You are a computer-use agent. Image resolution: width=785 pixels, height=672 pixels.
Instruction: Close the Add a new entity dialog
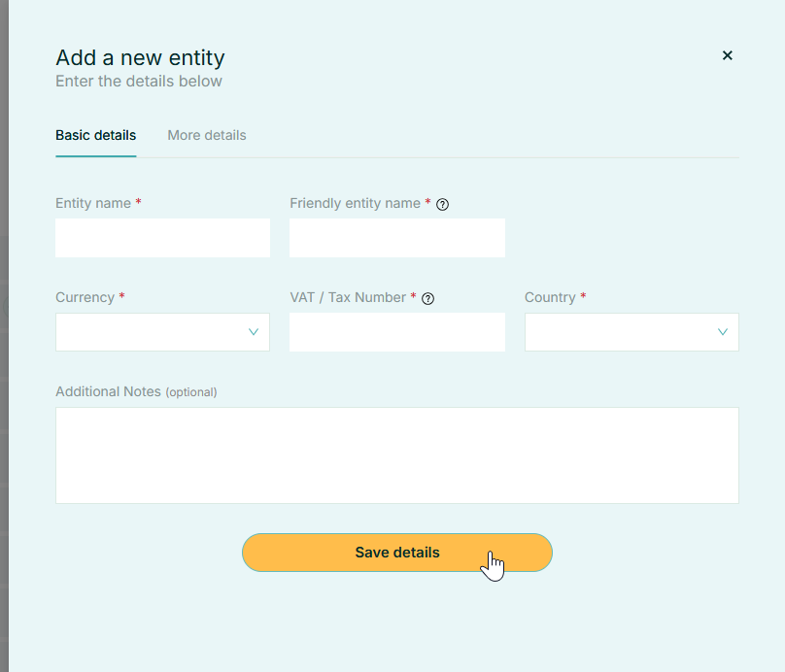pyautogui.click(x=727, y=55)
